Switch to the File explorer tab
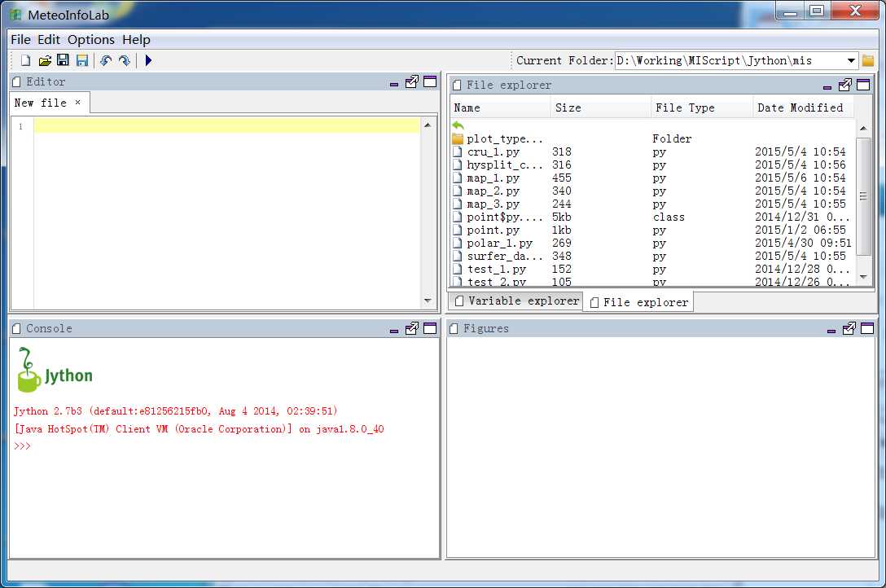 (x=639, y=303)
